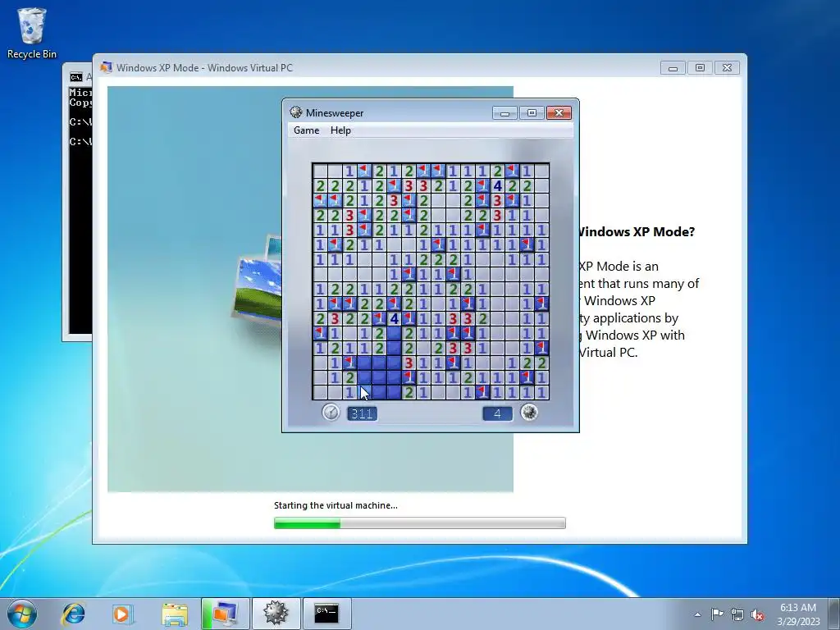The width and height of the screenshot is (840, 630).
Task: Click the 1 in the bottom-right grid corner
Action: click(x=542, y=393)
